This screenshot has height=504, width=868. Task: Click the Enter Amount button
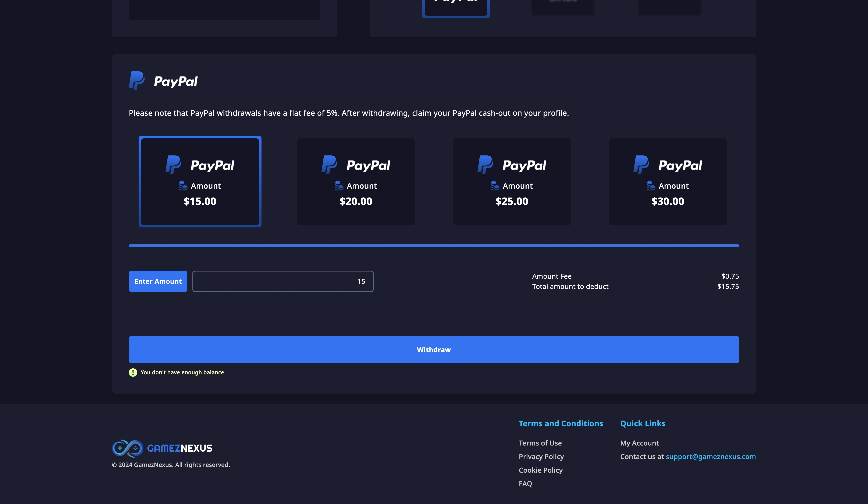point(158,281)
